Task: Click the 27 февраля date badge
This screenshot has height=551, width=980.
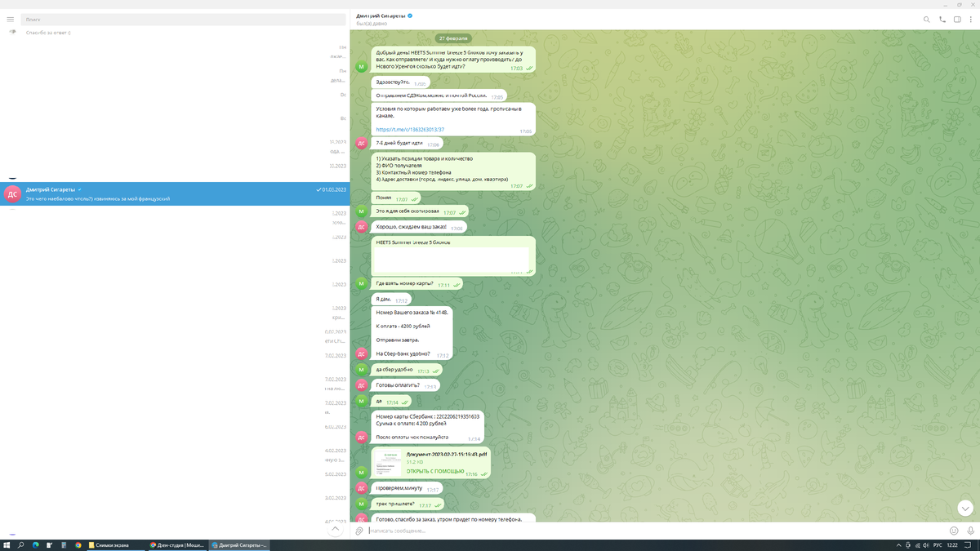Action: 452,38
